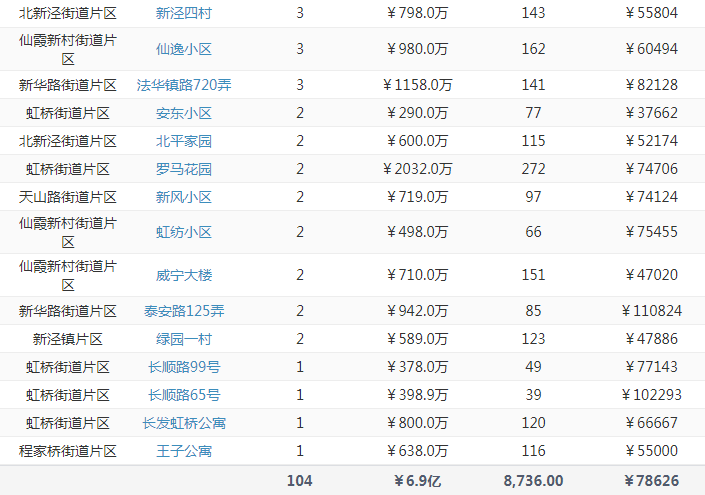Open the 威宁大楼 community link
Viewport: 705px width, 495px height.
tap(183, 275)
